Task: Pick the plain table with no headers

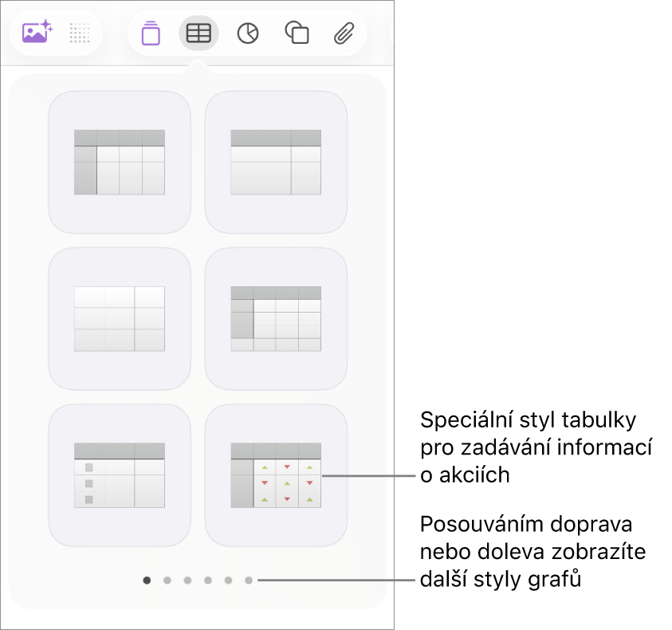Action: (x=120, y=318)
